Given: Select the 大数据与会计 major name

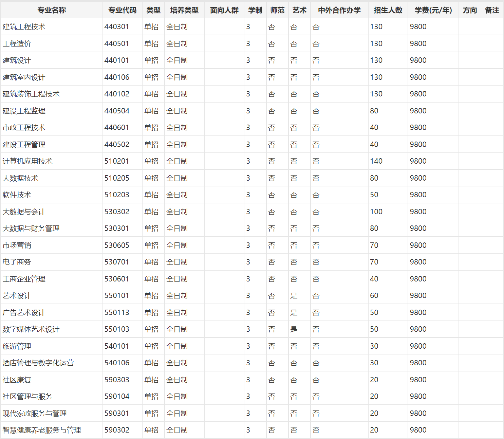Looking at the screenshot, I should (24, 212).
